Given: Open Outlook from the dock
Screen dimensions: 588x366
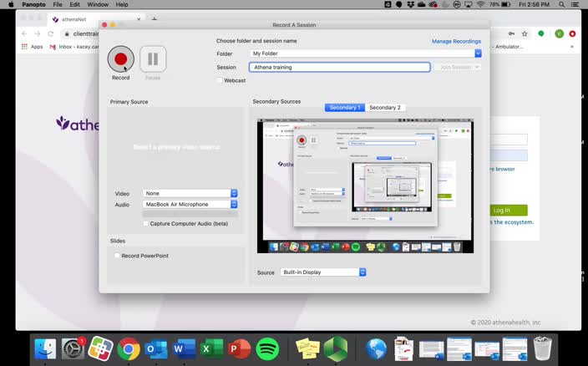Looking at the screenshot, I should [x=156, y=348].
